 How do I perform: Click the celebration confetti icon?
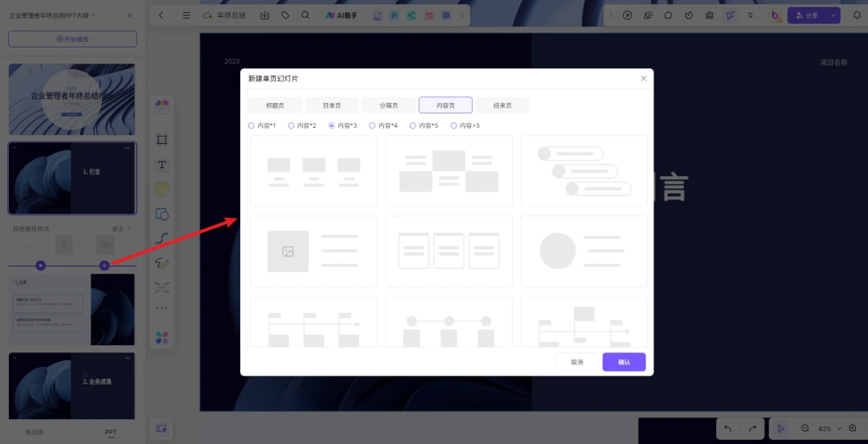coord(648,15)
